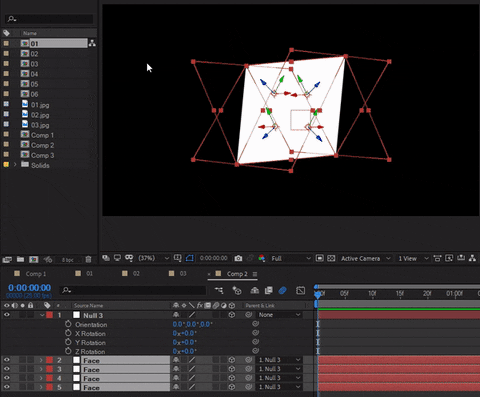Click the Interpret Footage icon in Project panel

tap(7, 259)
